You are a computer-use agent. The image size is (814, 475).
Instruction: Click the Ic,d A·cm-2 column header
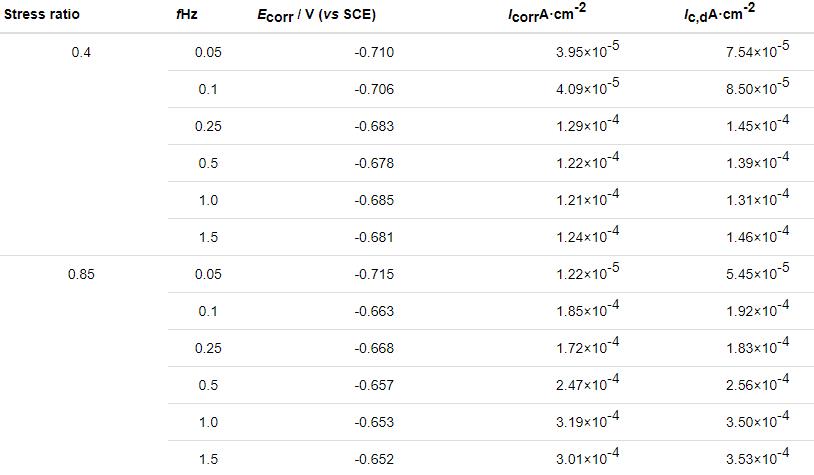point(732,14)
